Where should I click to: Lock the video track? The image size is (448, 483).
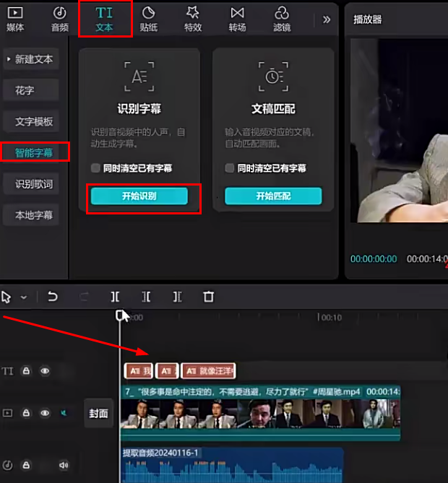click(26, 413)
